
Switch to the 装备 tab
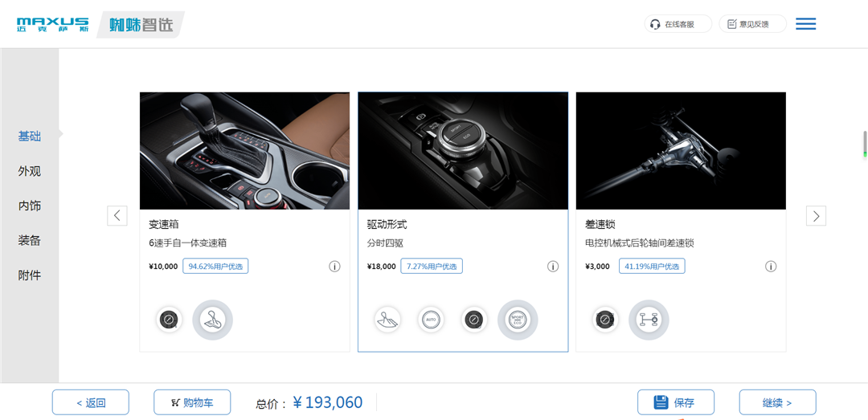30,241
